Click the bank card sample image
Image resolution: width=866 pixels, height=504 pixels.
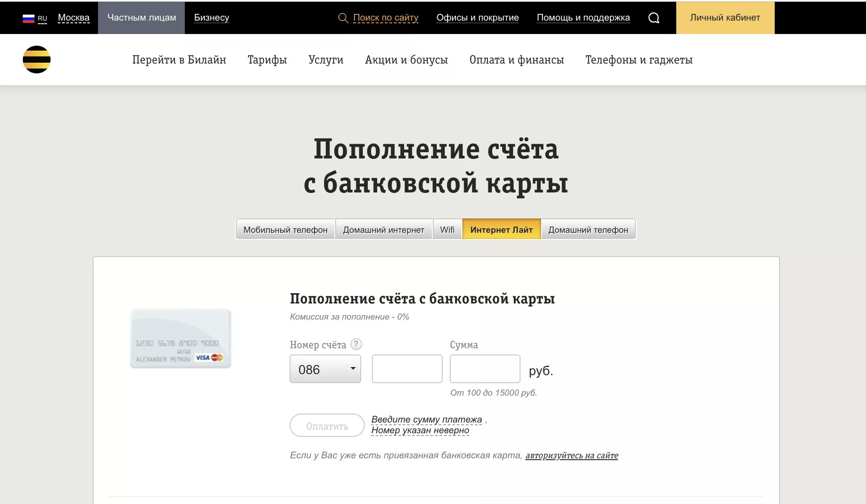180,338
